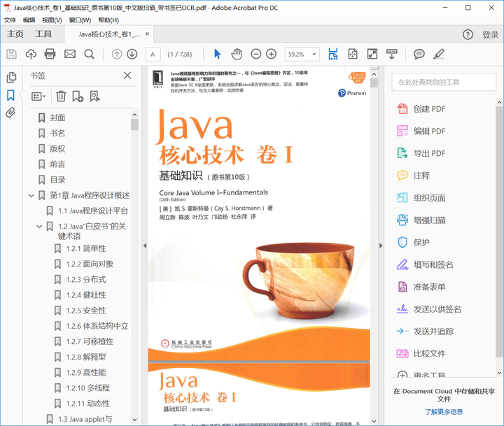This screenshot has height=426, width=504.
Task: Click the cloud upload icon
Action: (x=31, y=54)
